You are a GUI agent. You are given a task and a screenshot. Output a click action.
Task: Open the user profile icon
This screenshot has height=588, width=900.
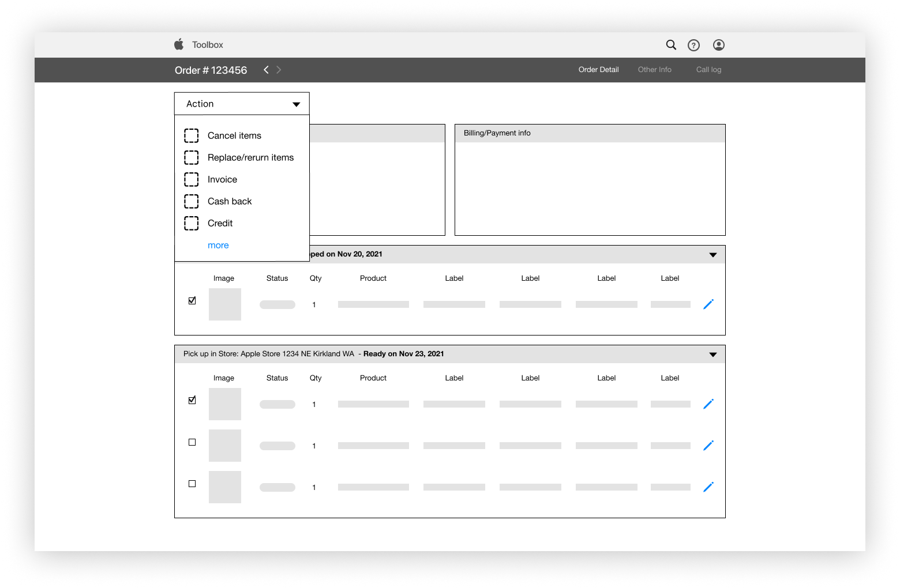click(x=719, y=45)
